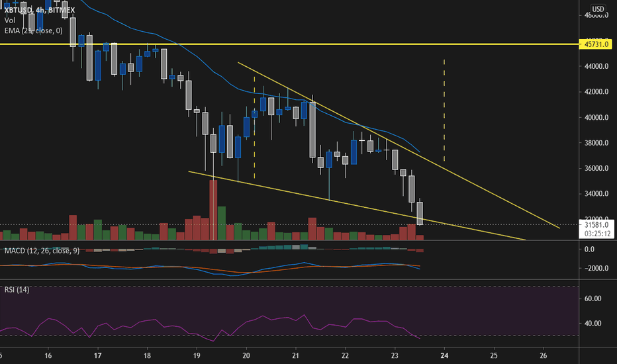Click the 34000.0 price axis label
Screen dimensions: 617x364
tap(596, 194)
